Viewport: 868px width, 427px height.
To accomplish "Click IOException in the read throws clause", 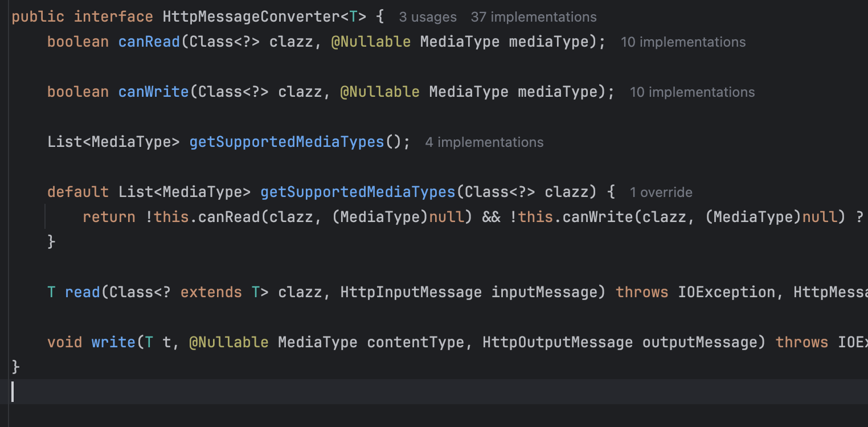I will (726, 292).
